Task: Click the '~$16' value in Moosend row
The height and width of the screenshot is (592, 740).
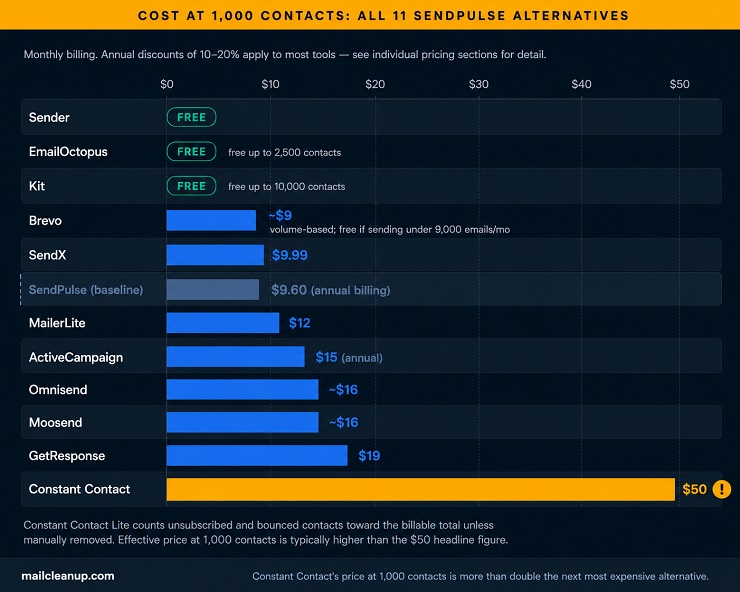Action: (344, 422)
